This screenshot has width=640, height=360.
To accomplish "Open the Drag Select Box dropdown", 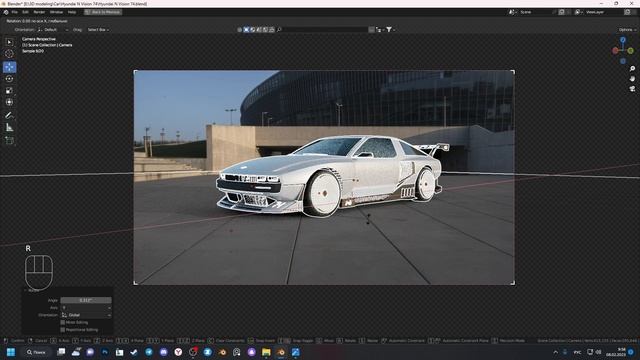I will tap(98, 30).
